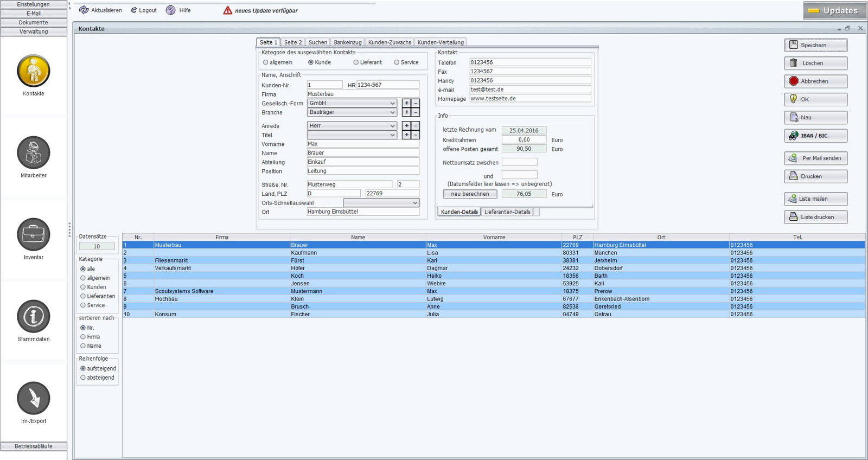Open the Anrede dropdown
Screen dimensions: 868x460
coord(393,126)
